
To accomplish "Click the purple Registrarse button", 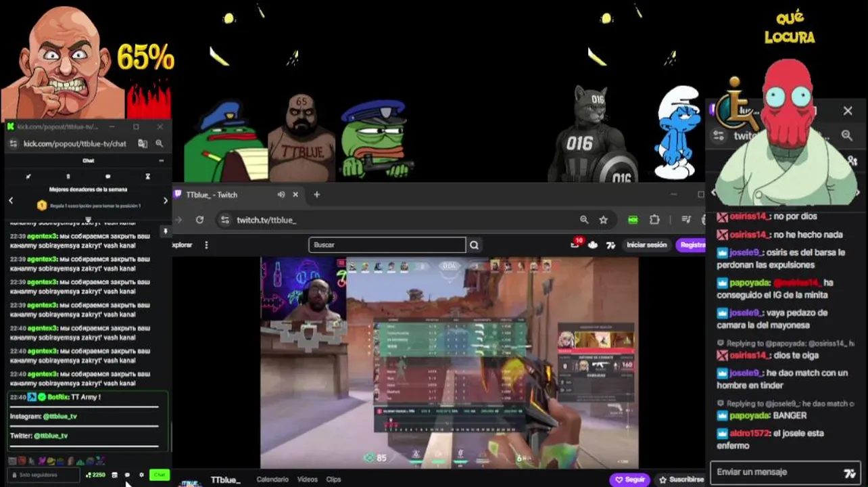I will (690, 245).
